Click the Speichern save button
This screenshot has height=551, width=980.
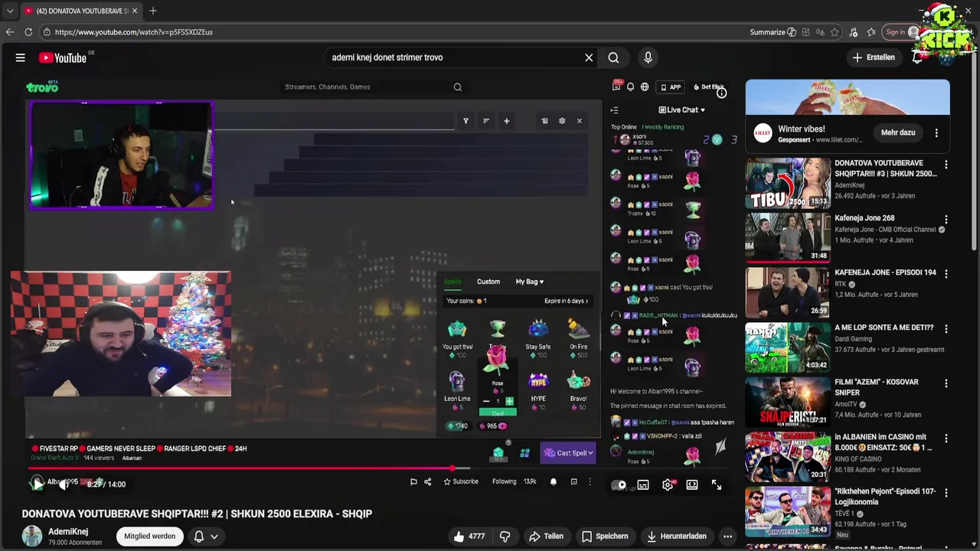(605, 536)
